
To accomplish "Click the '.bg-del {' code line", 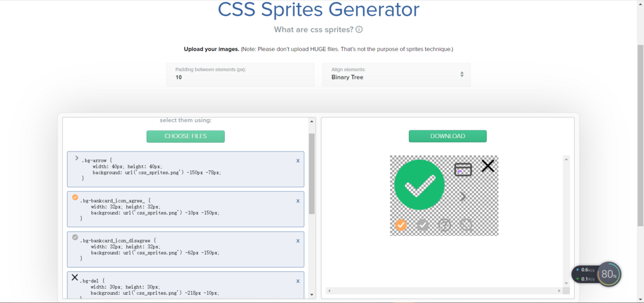I will 93,280.
